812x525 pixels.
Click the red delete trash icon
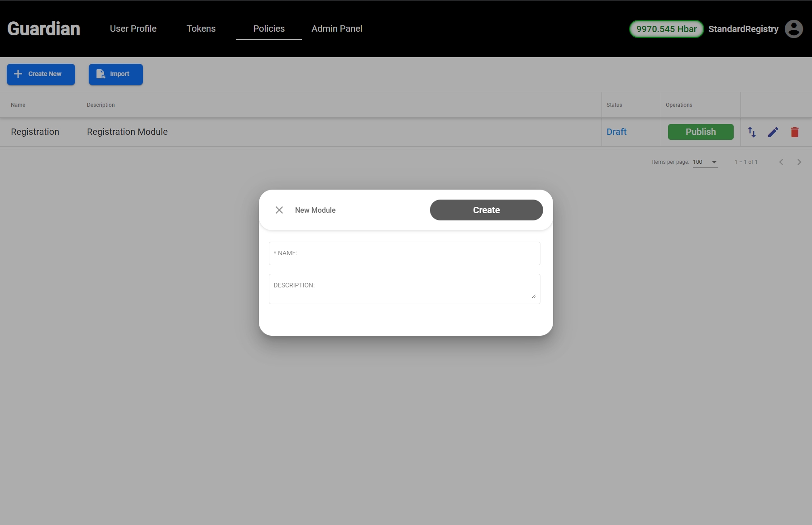[x=794, y=132]
